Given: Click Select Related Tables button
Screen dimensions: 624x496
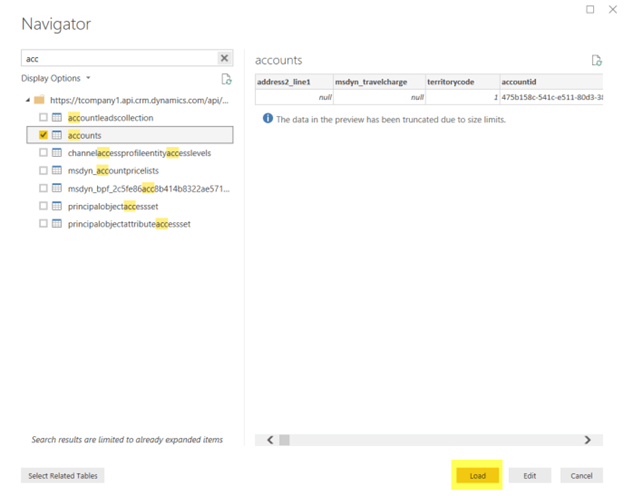Looking at the screenshot, I should (62, 475).
